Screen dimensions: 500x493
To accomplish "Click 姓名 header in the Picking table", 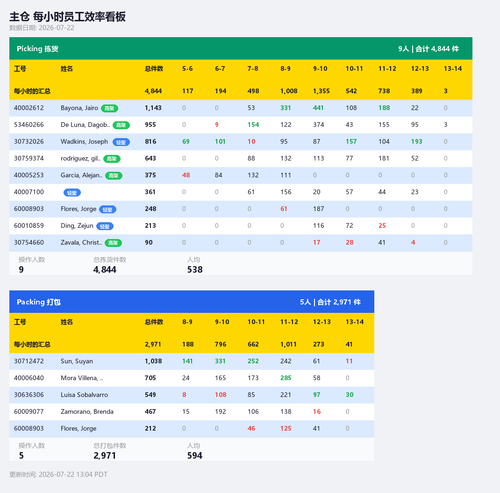I will pos(67,69).
